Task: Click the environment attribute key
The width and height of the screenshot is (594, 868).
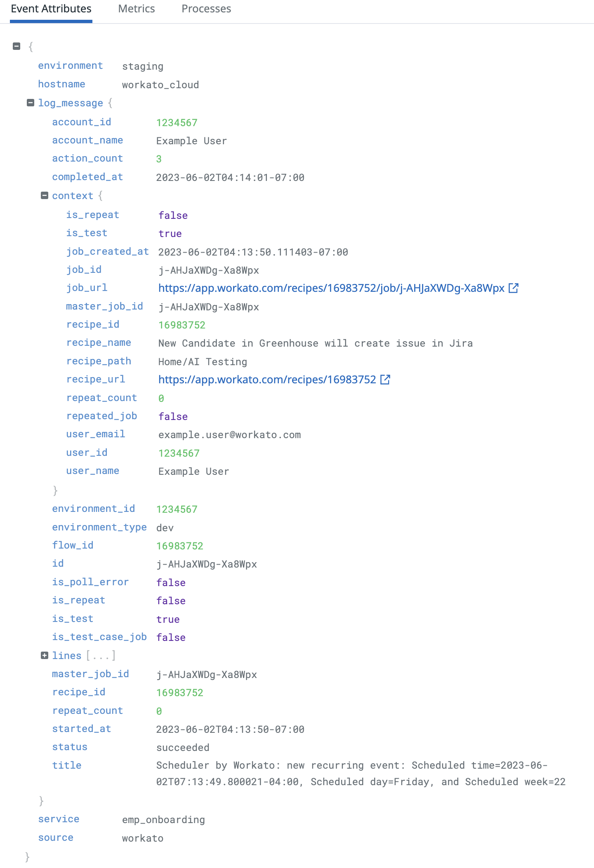Action: pyautogui.click(x=71, y=66)
